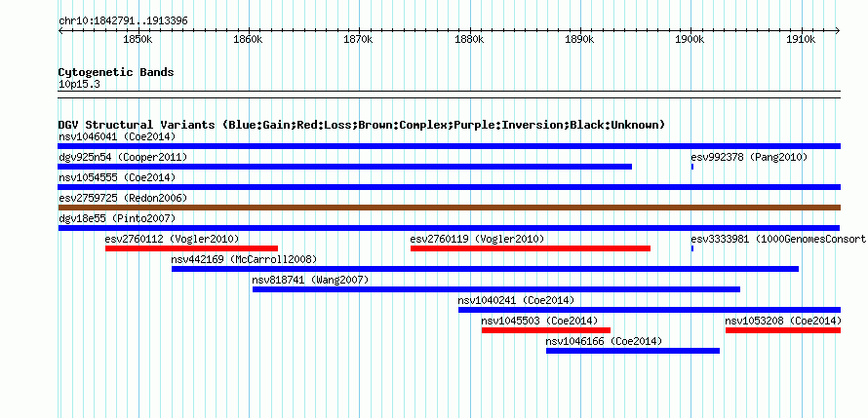
Task: Click the 1910k ruler mark
Action: (801, 40)
